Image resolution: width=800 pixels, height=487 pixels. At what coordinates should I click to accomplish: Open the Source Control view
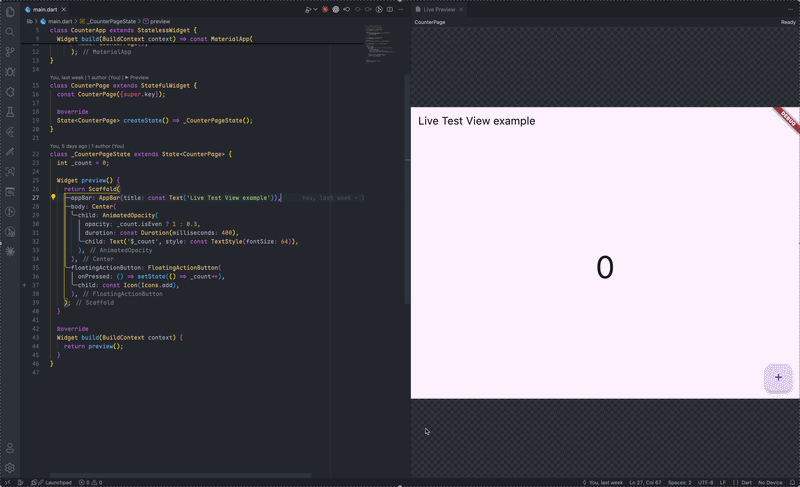[x=10, y=52]
